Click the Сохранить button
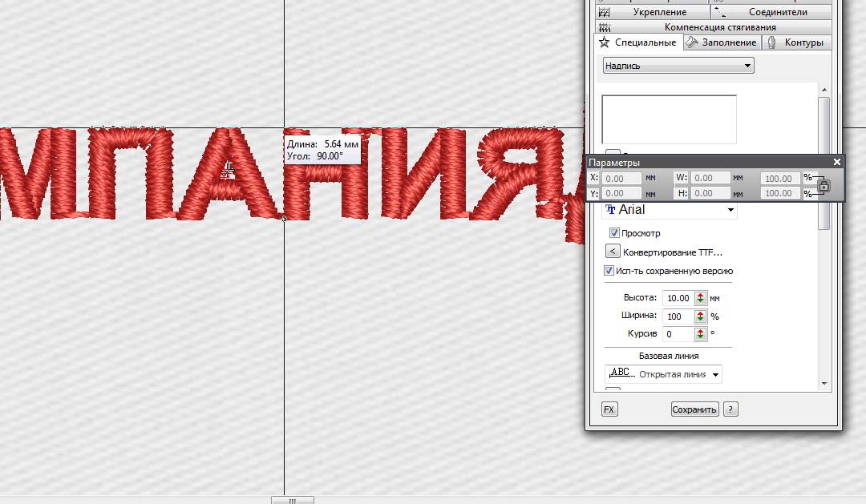This screenshot has height=504, width=866. [x=694, y=409]
